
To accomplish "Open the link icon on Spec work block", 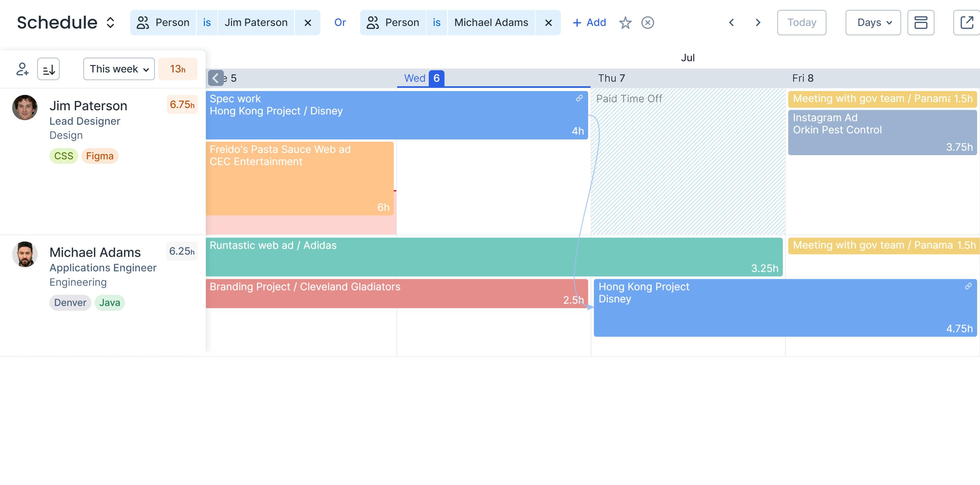I will 579,98.
